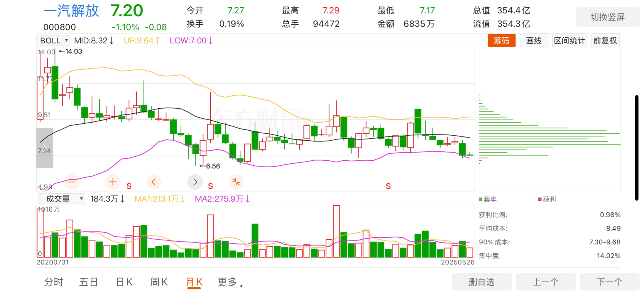Click the end date 20250526
The image size is (644, 296).
(x=458, y=262)
